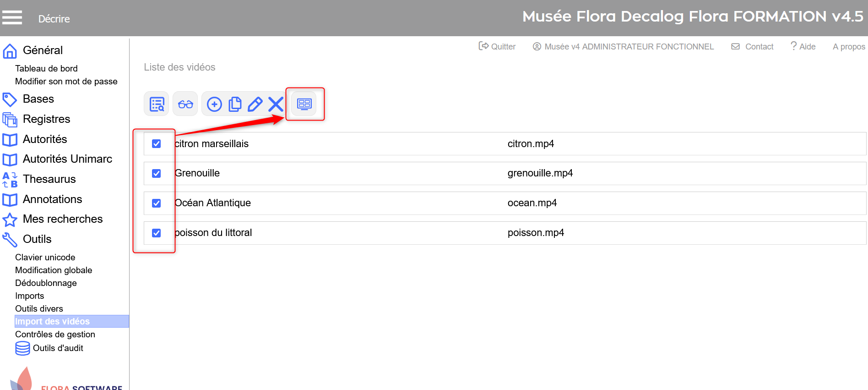Click the duplicate record icon
The image size is (868, 390).
coord(235,104)
